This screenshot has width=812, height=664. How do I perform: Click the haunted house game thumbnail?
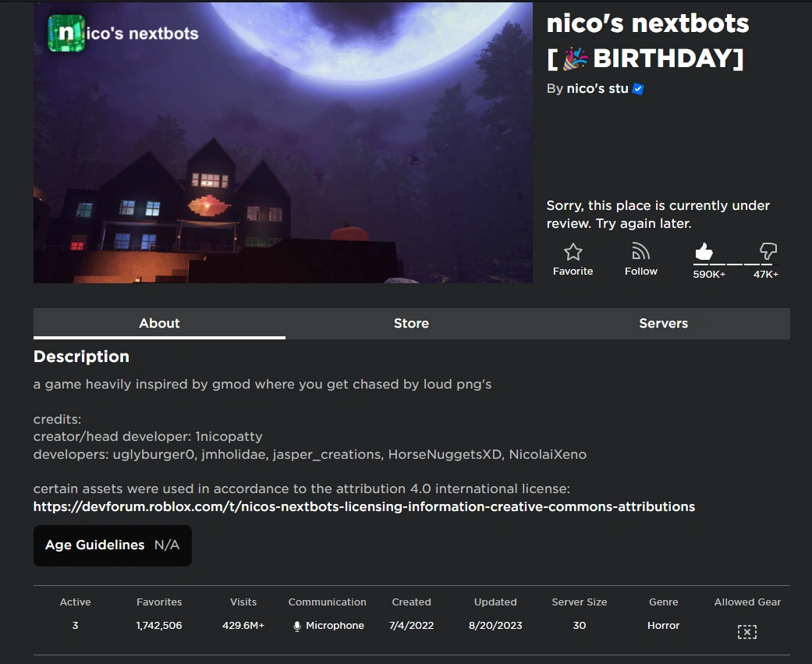282,143
